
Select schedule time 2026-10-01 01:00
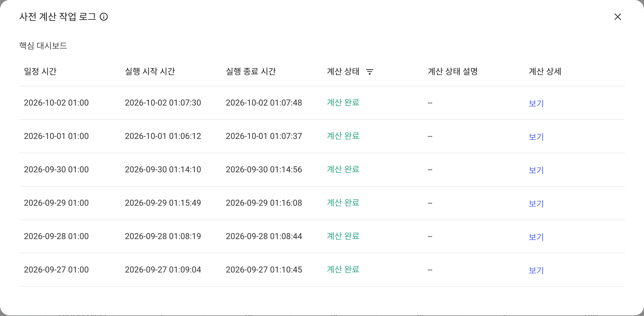pyautogui.click(x=56, y=136)
